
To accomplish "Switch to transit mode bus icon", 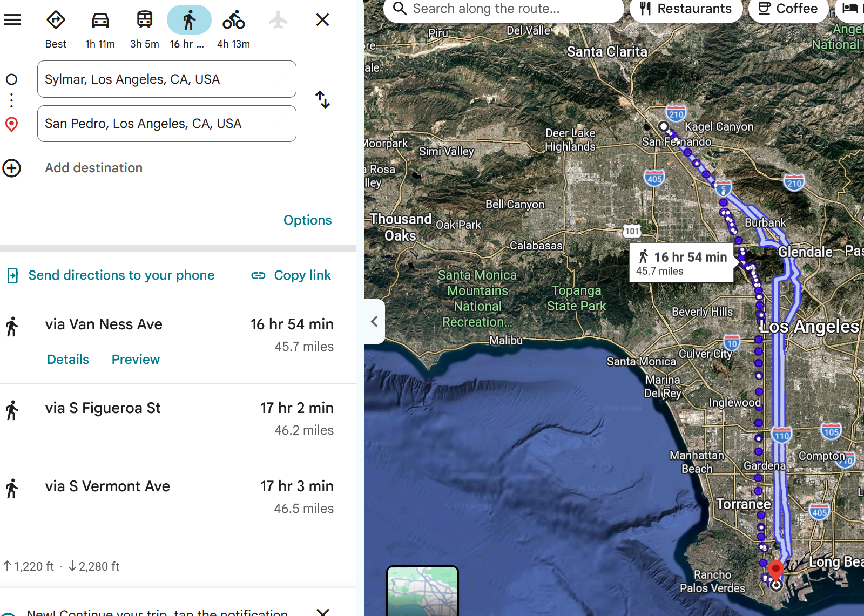I will coord(144,20).
